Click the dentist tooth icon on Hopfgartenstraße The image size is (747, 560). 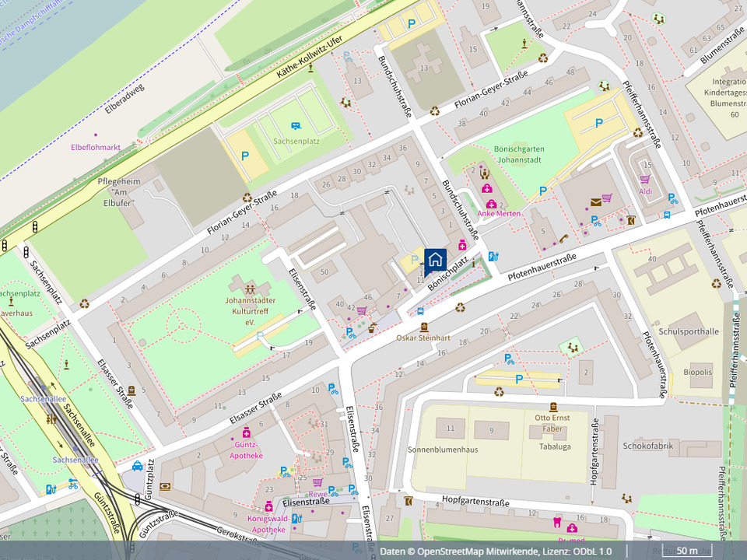pyautogui.click(x=557, y=521)
